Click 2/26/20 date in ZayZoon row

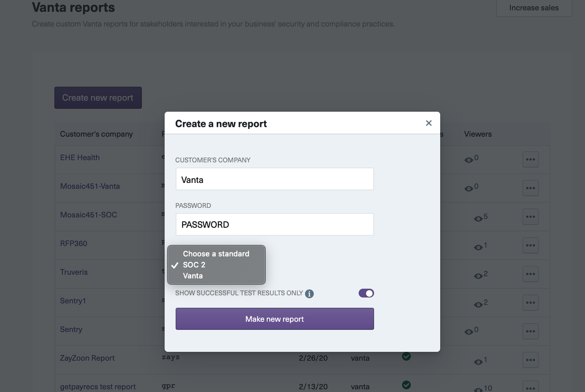(313, 358)
